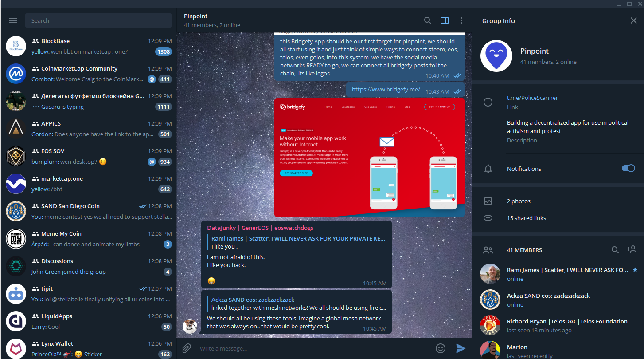Screen dimensions: 644x359
Task: Open the bridgefy.me link in chat
Action: pyautogui.click(x=386, y=89)
